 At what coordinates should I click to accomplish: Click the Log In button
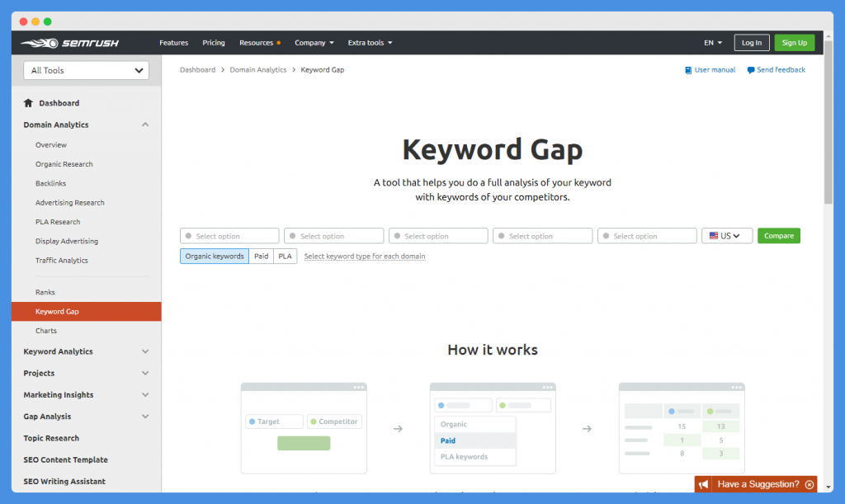(x=752, y=43)
